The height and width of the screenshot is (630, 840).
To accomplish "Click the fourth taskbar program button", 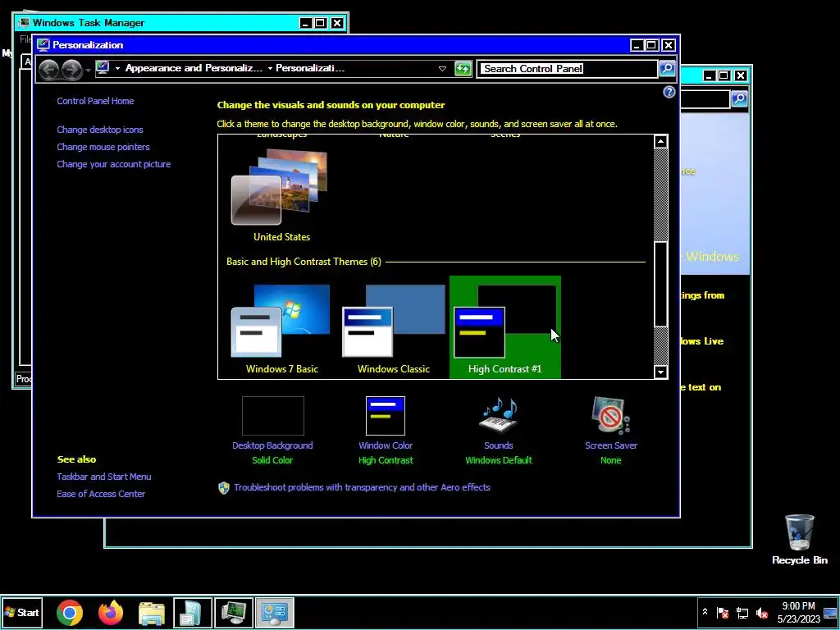I will coord(192,612).
